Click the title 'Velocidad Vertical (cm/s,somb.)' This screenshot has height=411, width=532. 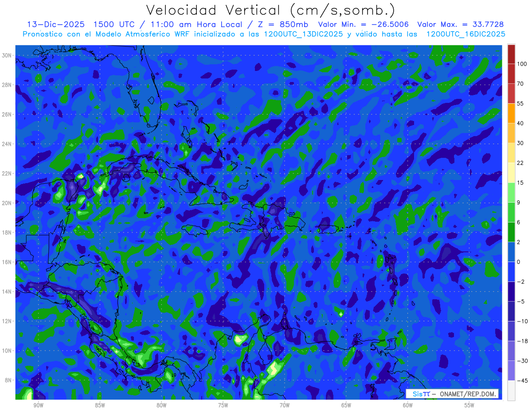270,10
